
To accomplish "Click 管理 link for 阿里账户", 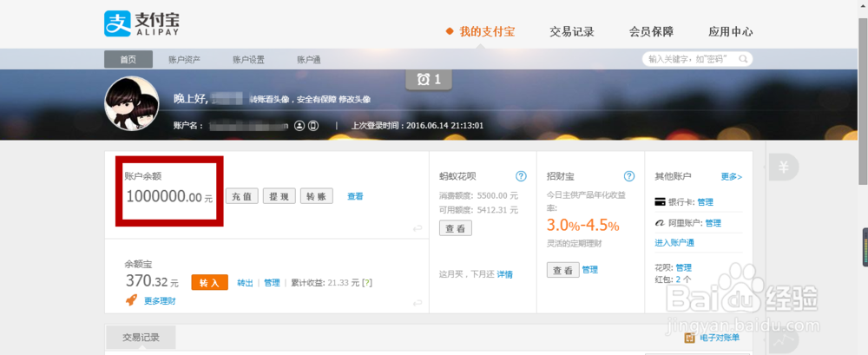I will click(x=713, y=223).
